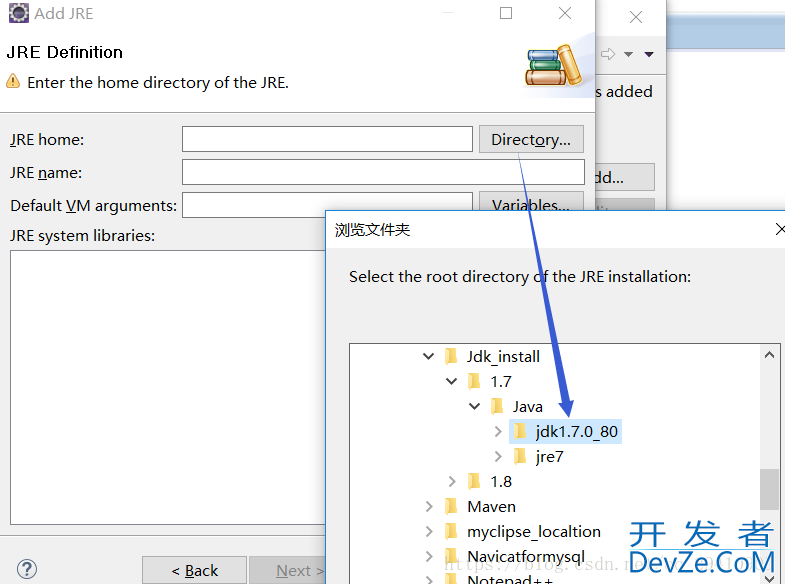The image size is (785, 584).
Task: Click the Add JRE title bar icon
Action: (19, 13)
